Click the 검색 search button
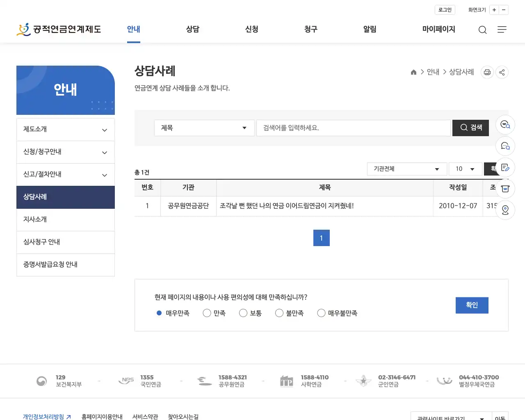This screenshot has width=525, height=420. point(470,128)
